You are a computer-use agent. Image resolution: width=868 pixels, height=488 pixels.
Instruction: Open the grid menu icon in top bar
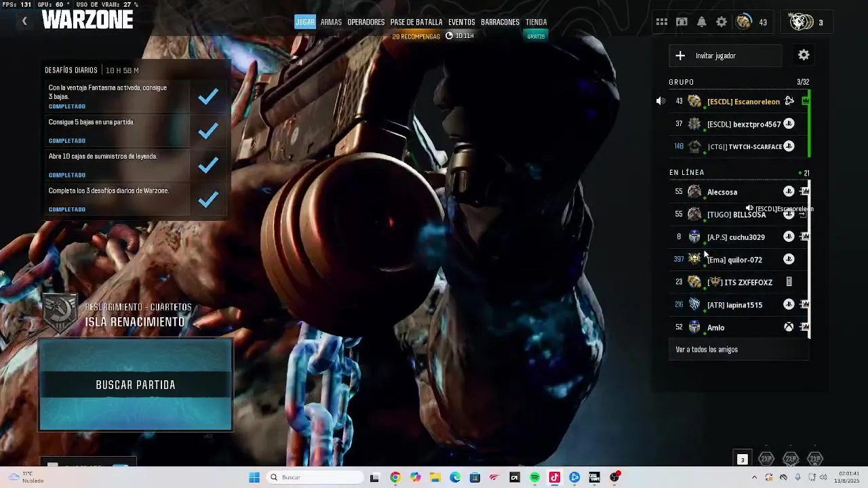tap(661, 22)
